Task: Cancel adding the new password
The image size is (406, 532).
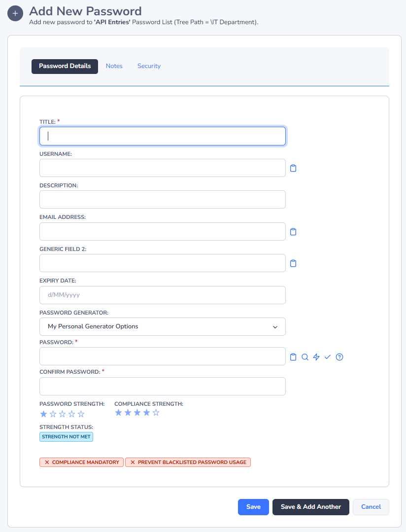Action: 371,507
